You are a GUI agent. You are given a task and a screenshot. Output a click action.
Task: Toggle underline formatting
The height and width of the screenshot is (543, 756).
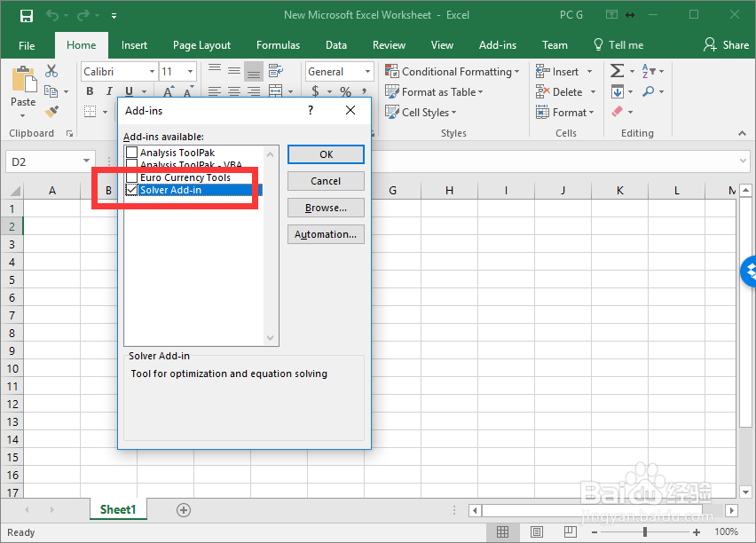(x=129, y=91)
